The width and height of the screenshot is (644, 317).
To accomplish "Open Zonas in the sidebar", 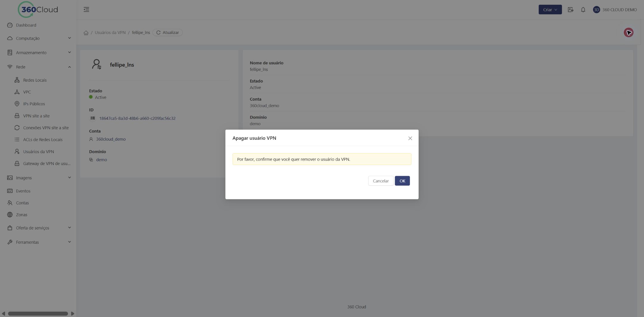I will [x=38, y=215].
